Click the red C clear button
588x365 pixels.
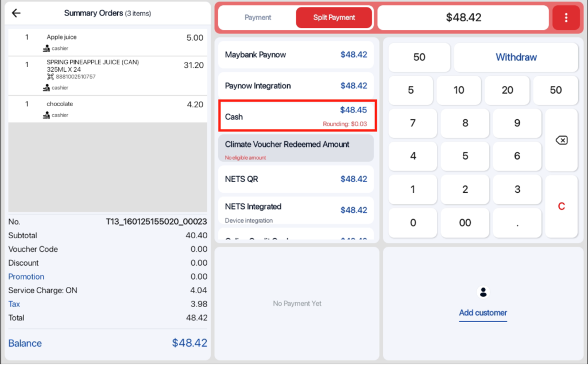coord(561,207)
